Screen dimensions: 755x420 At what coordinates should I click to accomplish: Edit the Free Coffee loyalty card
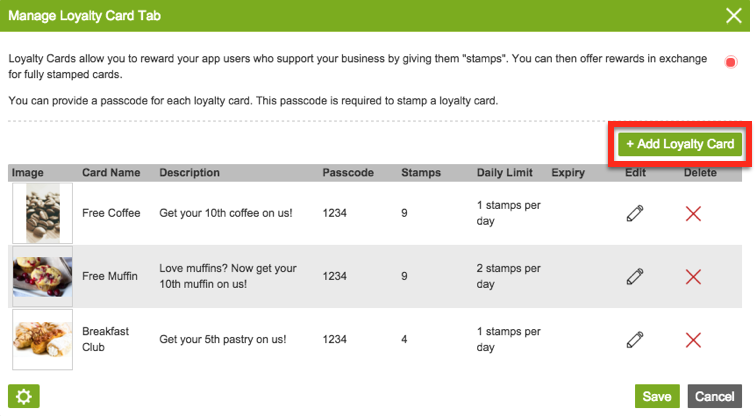tap(634, 213)
